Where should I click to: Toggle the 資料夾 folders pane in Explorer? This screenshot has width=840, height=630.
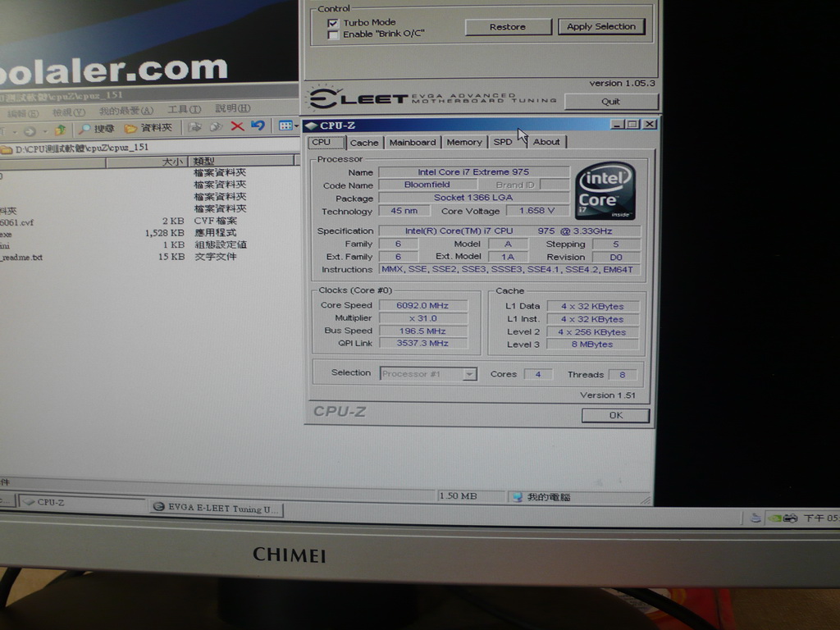tap(148, 127)
